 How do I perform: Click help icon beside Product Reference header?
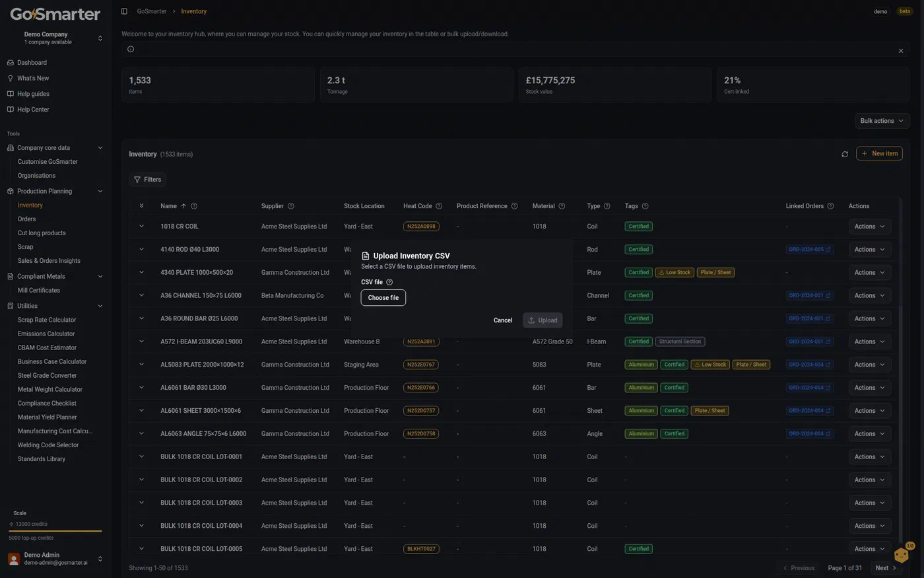515,206
